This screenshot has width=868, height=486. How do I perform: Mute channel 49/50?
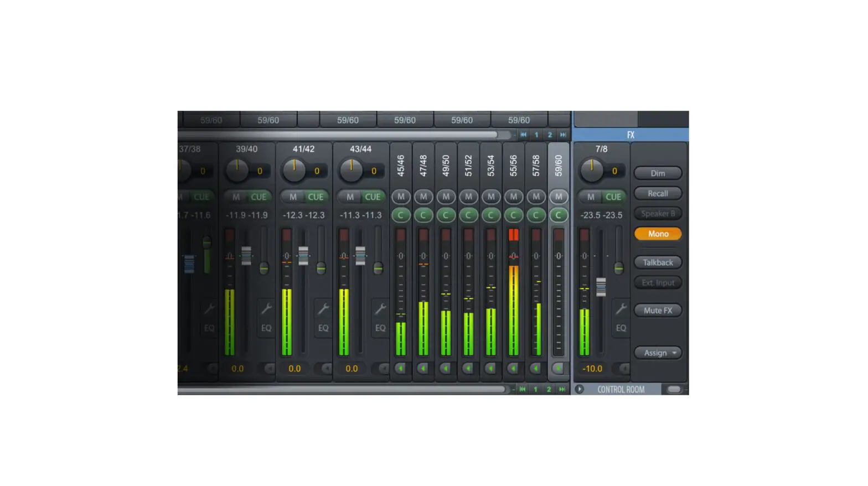(x=446, y=197)
